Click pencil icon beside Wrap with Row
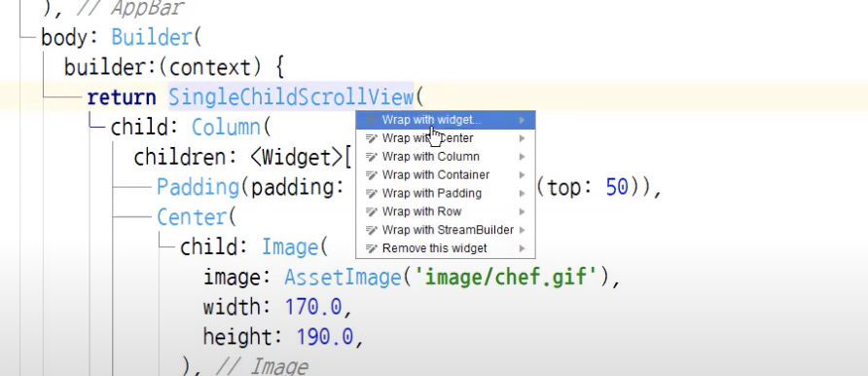This screenshot has height=376, width=868. coord(372,211)
